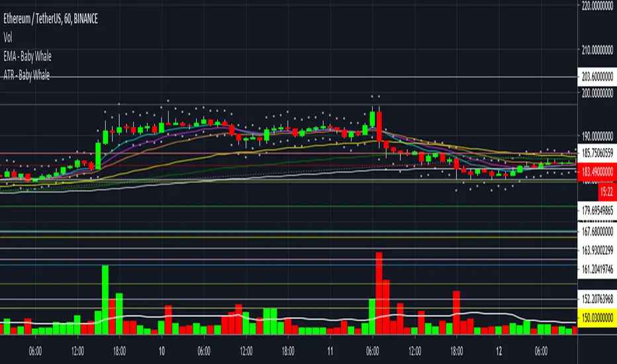Click the yellow 150.03000000 price tag

coord(597,318)
